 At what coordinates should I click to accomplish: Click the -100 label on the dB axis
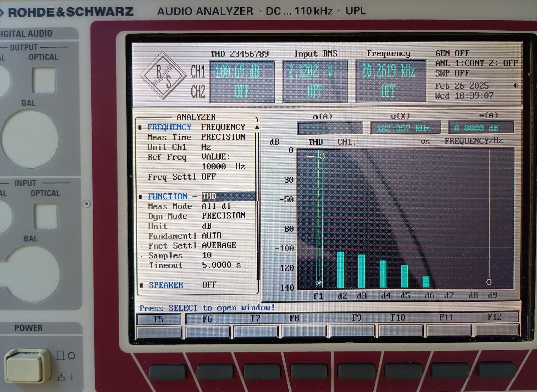tap(285, 249)
